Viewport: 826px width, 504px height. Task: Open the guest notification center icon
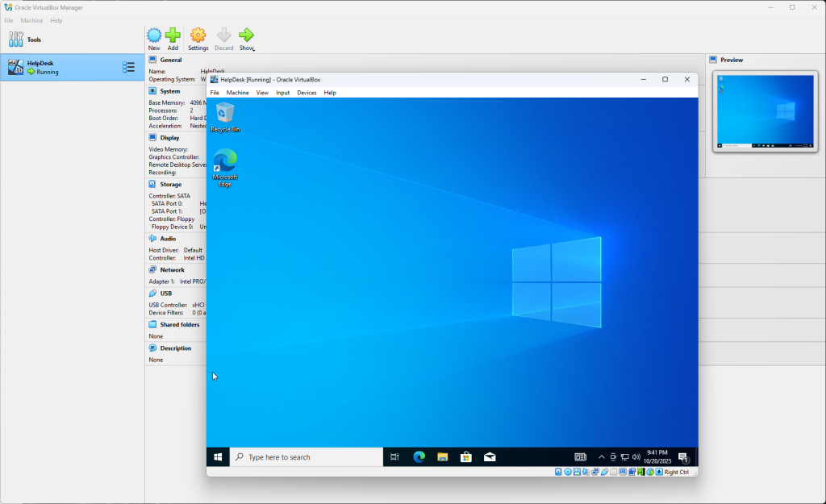click(x=682, y=457)
